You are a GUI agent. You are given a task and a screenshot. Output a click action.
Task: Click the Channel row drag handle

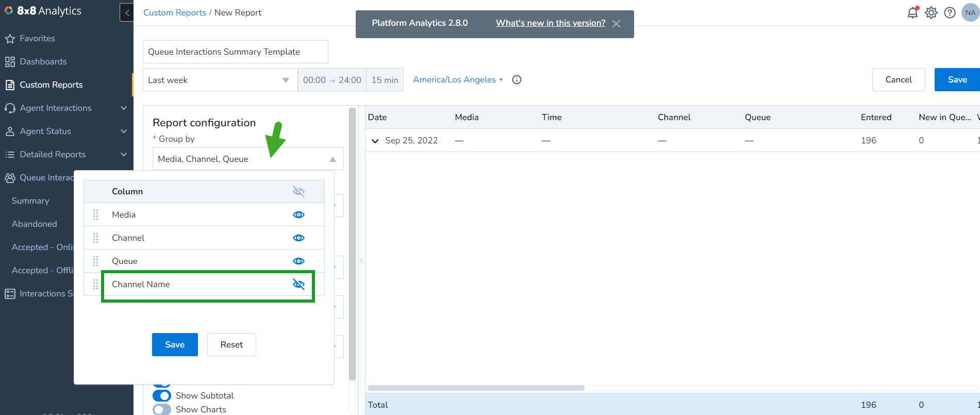[95, 238]
